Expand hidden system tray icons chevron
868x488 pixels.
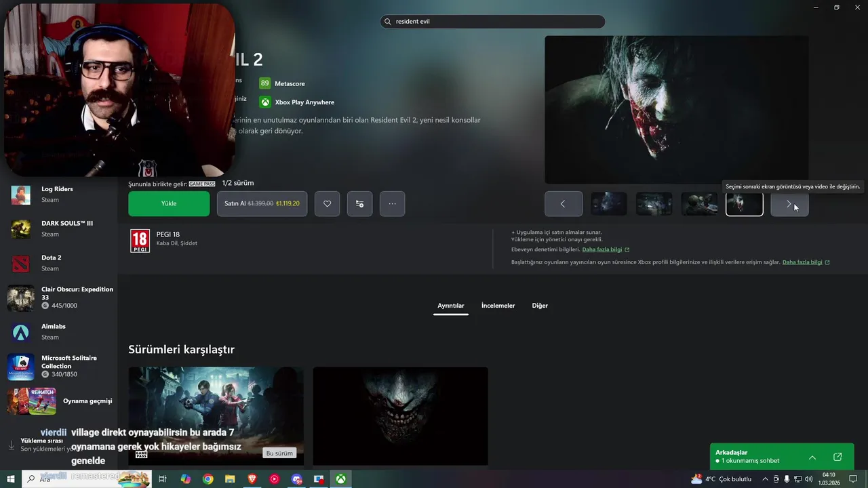pyautogui.click(x=766, y=479)
